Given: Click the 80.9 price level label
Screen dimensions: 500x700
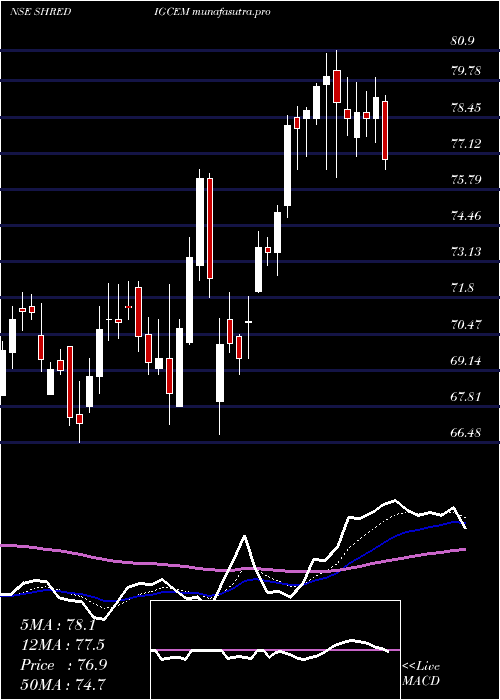Looking at the screenshot, I should pos(462,42).
